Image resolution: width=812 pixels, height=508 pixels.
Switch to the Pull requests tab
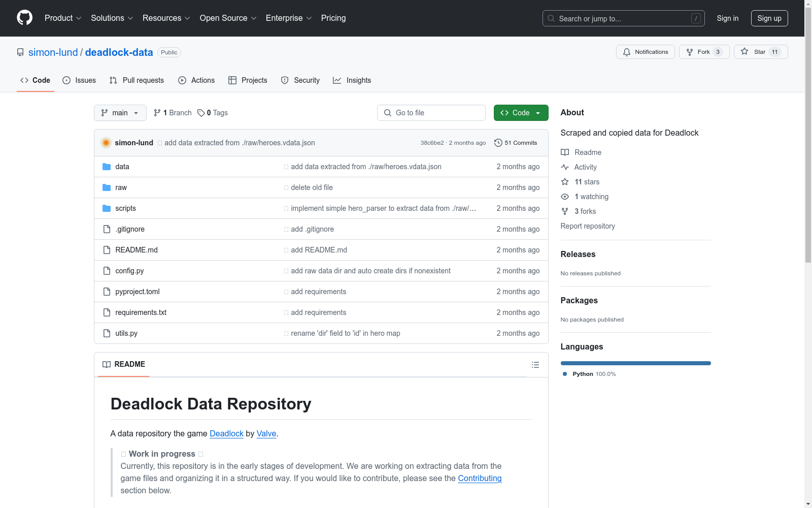pos(137,80)
